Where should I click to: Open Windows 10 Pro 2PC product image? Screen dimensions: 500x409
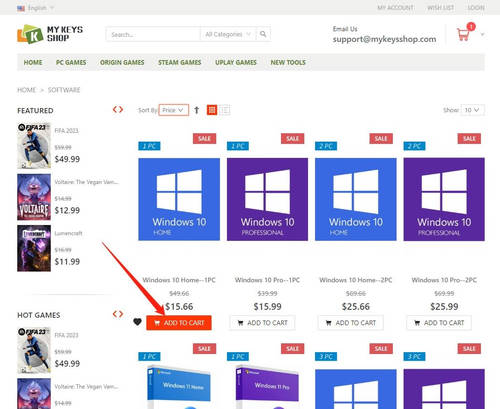(444, 199)
